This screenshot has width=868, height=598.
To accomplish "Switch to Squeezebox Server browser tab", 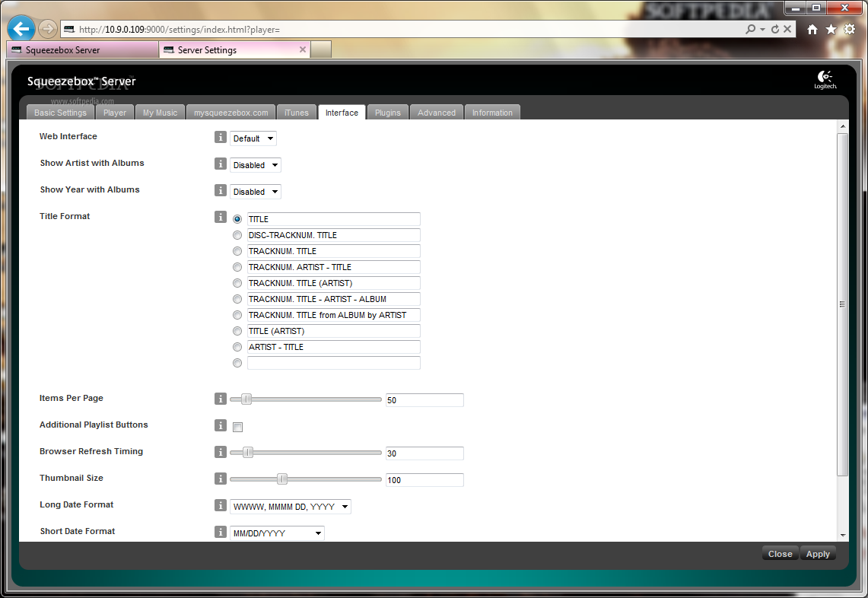I will [x=82, y=50].
